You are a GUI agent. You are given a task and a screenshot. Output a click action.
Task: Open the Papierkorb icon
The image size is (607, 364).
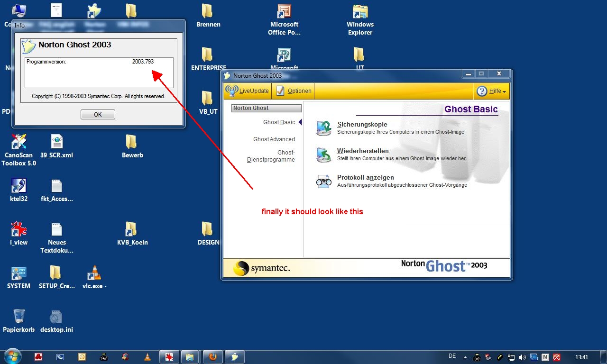click(18, 315)
